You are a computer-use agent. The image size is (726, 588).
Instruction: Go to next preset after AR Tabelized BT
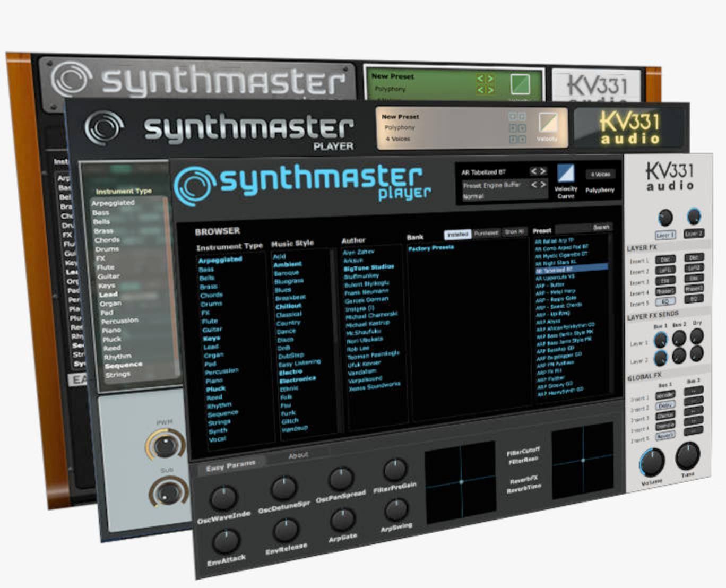click(x=543, y=171)
